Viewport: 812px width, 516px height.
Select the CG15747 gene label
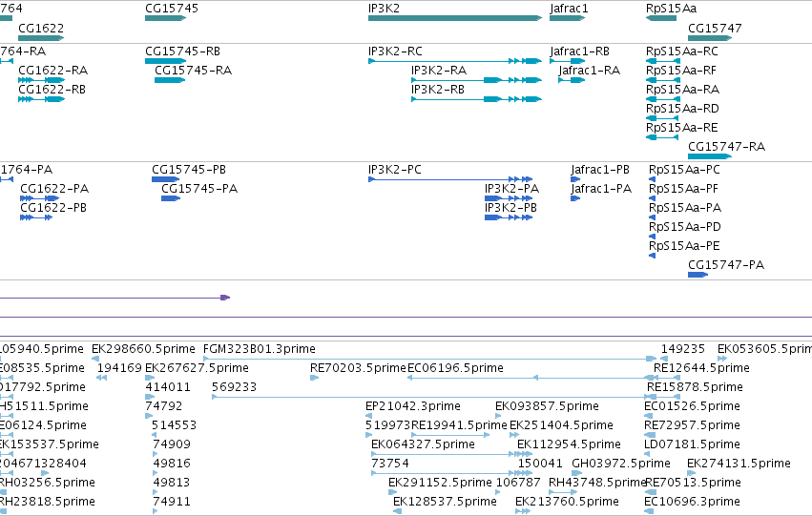[715, 28]
